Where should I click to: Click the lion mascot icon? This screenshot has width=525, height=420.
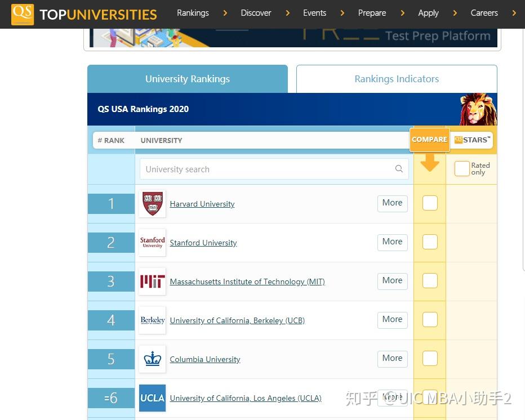tap(478, 109)
